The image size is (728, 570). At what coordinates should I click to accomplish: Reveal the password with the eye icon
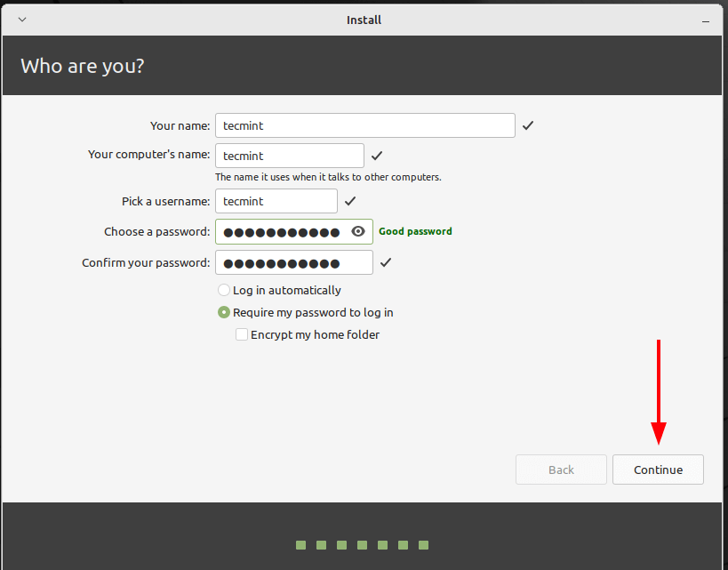tap(358, 232)
